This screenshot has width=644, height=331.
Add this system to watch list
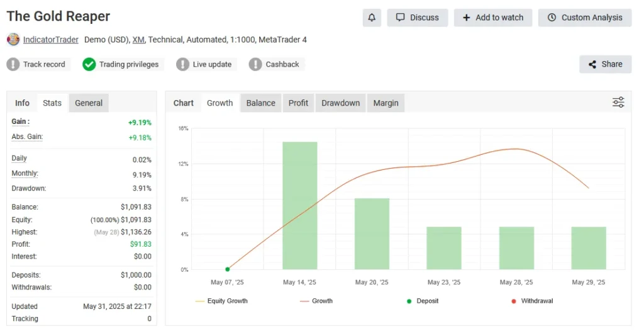point(493,18)
